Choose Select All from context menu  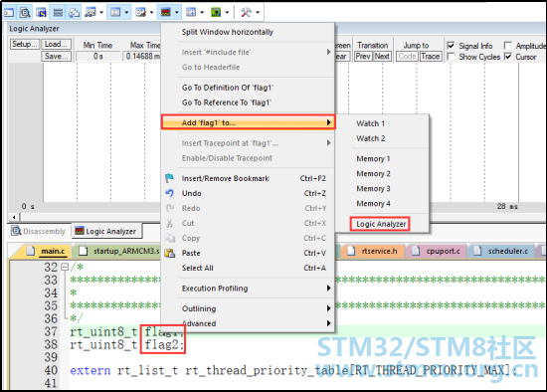(248, 268)
